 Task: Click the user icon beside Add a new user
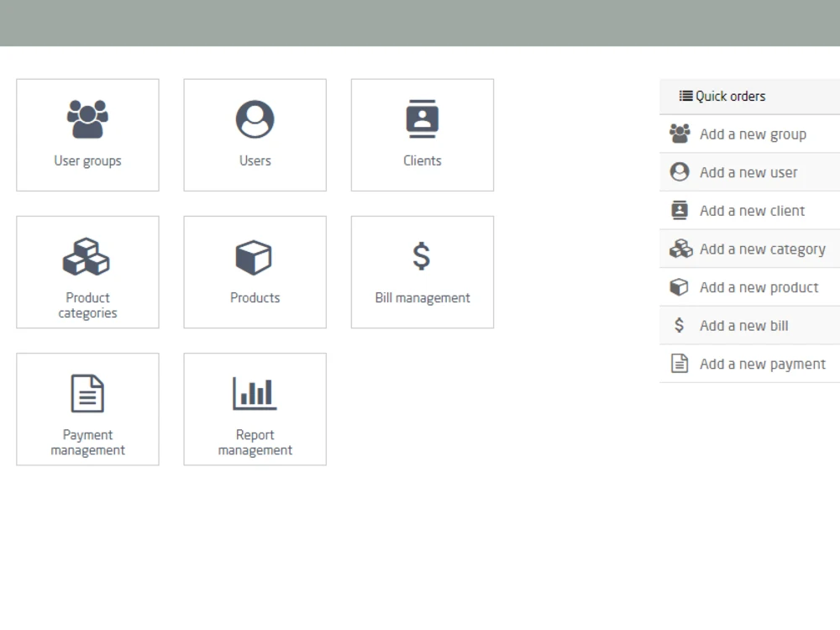click(680, 172)
